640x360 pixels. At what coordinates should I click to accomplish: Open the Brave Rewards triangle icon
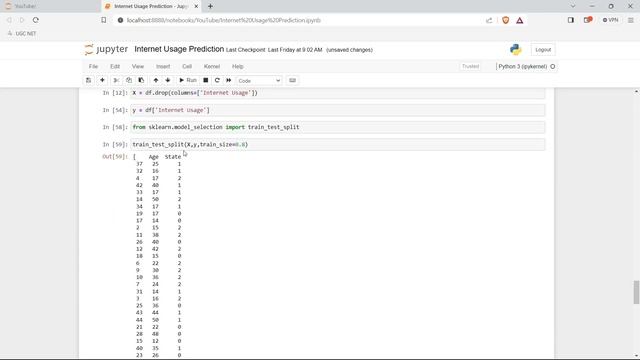pos(520,20)
